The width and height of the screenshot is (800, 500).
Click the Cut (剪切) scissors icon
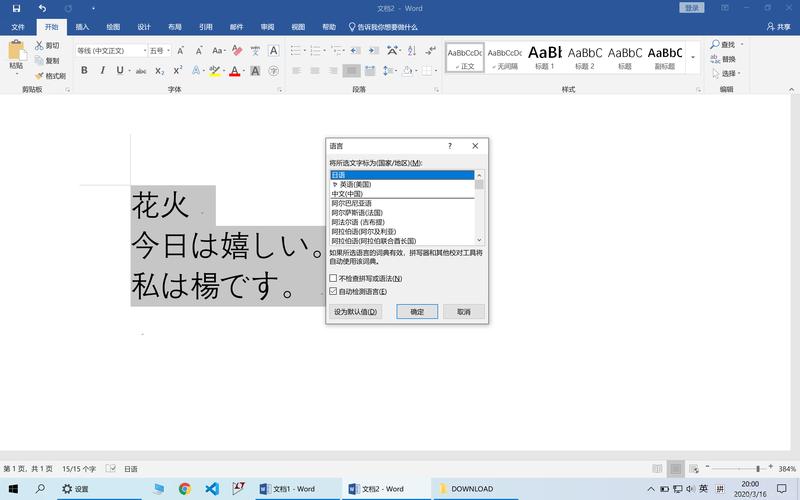39,45
